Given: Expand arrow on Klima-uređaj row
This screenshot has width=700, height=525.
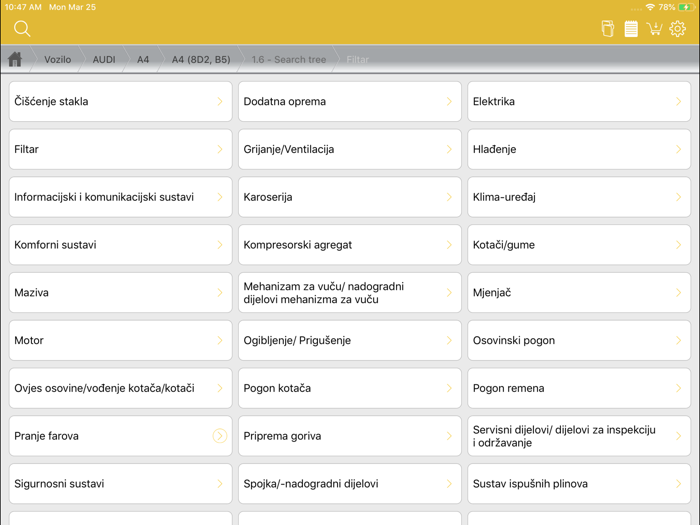Looking at the screenshot, I should click(x=679, y=197).
